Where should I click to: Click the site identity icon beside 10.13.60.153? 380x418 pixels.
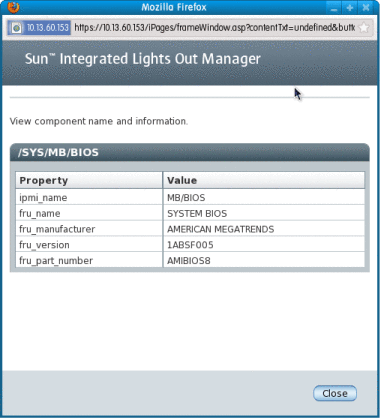[x=16, y=28]
